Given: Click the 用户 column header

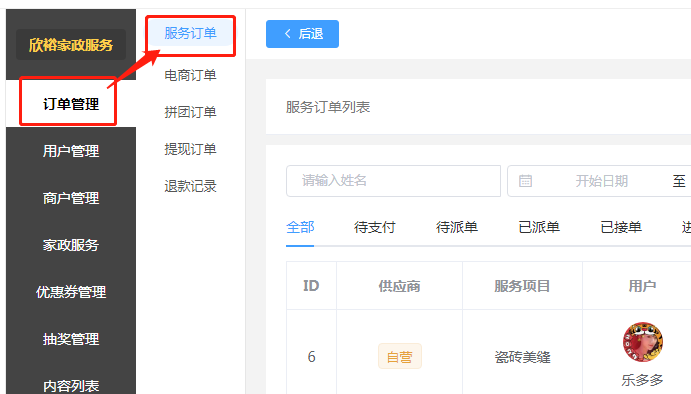Looking at the screenshot, I should (642, 286).
